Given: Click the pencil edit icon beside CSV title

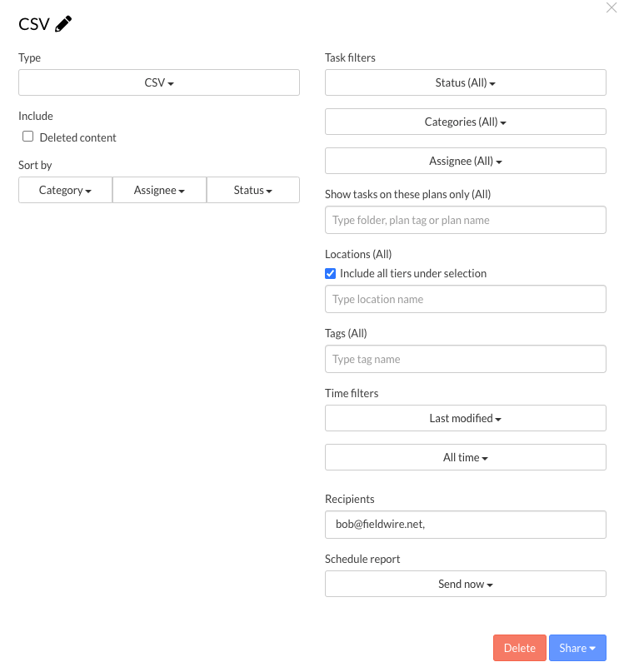Looking at the screenshot, I should pyautogui.click(x=63, y=23).
